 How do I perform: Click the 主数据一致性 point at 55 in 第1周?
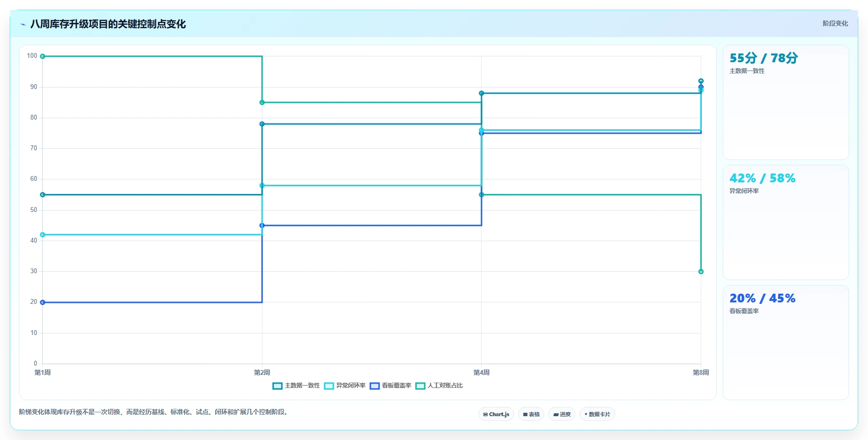(x=43, y=195)
